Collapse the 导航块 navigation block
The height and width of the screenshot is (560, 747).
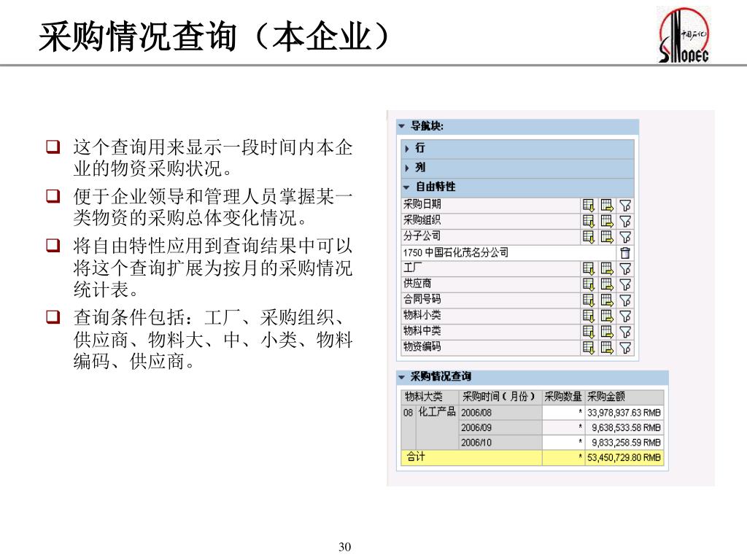click(401, 126)
